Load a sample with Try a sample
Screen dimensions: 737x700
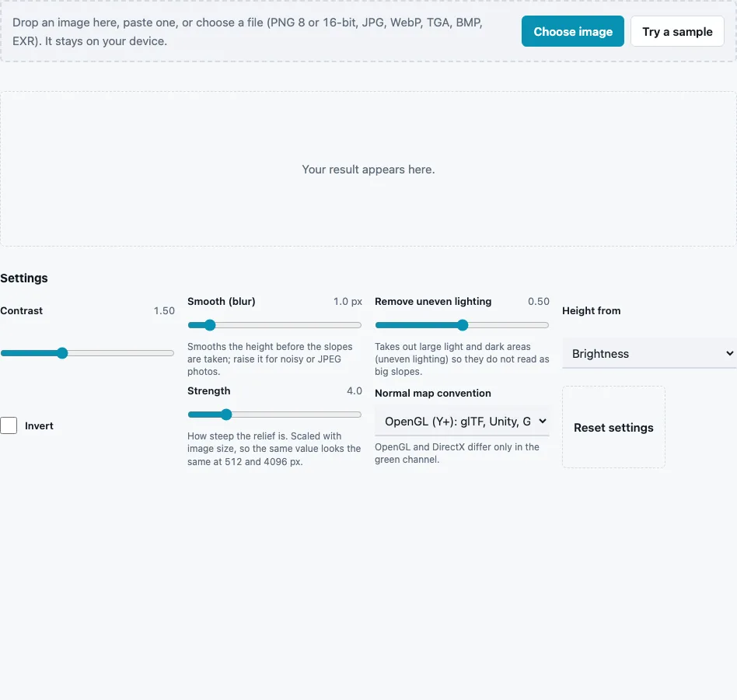point(677,31)
